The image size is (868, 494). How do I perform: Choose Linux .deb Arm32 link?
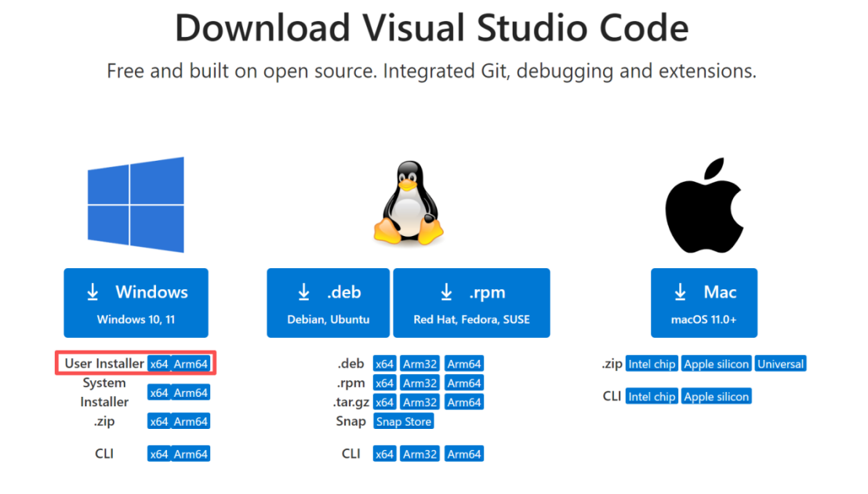[x=419, y=364]
